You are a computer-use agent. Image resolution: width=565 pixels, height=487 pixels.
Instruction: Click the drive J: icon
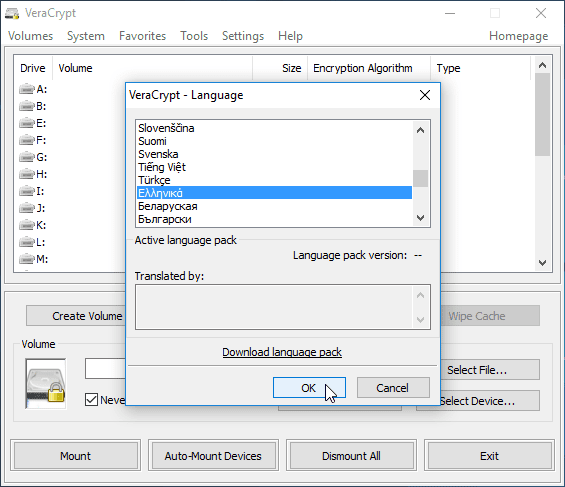[27, 208]
